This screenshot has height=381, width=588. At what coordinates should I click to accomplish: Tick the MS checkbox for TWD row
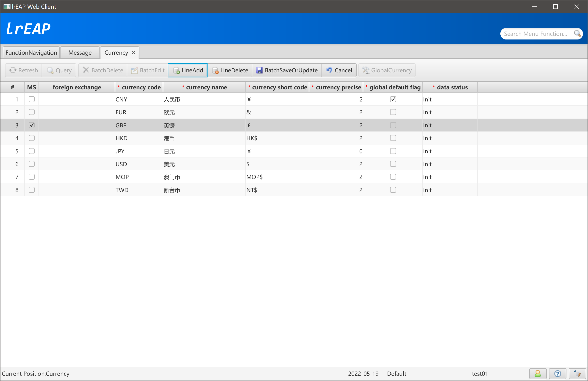tap(32, 190)
